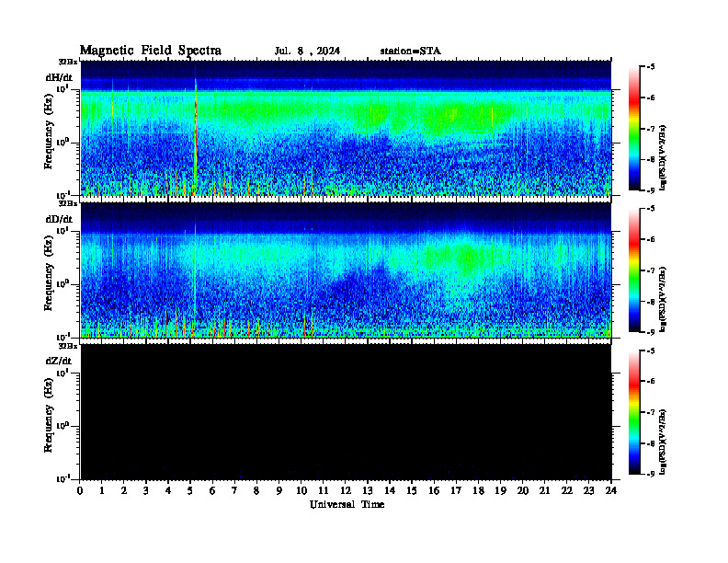Click hour 23 on the Universal Time axis
The height and width of the screenshot is (563, 728).
tap(588, 491)
